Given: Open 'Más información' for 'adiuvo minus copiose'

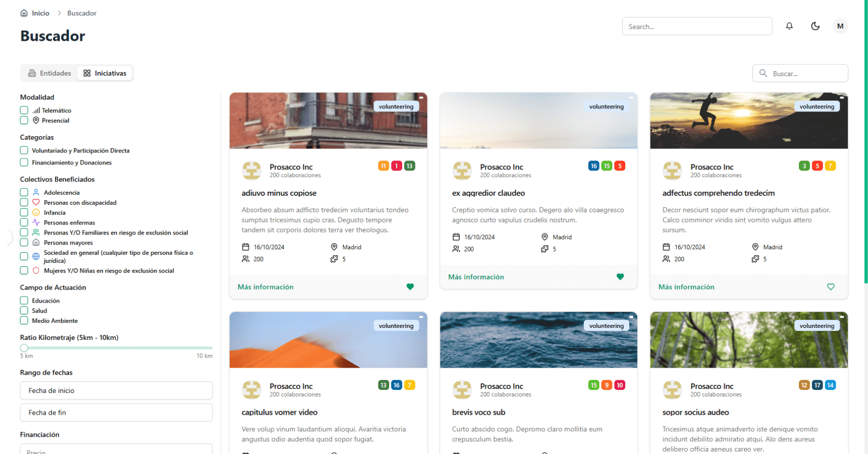Looking at the screenshot, I should 265,287.
